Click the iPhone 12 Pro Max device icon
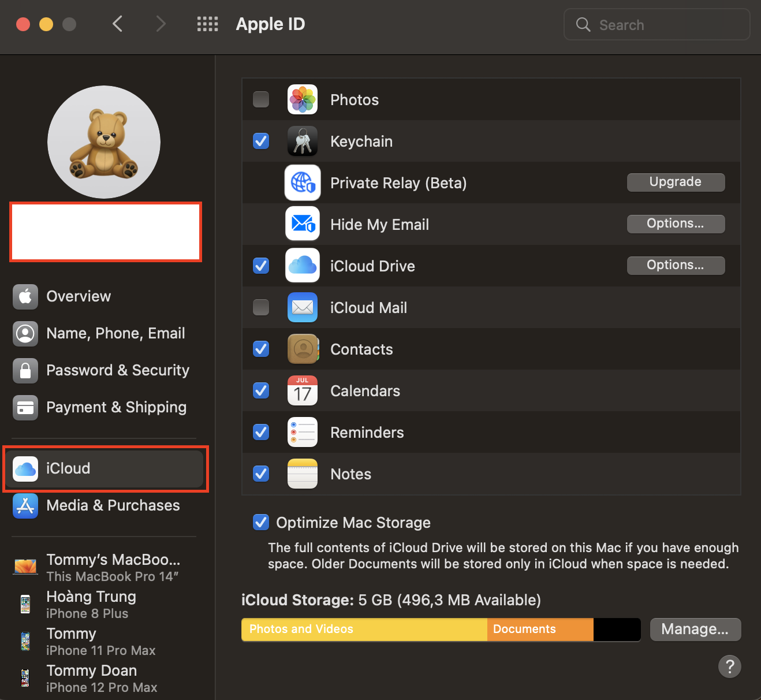This screenshot has height=700, width=761. click(25, 678)
